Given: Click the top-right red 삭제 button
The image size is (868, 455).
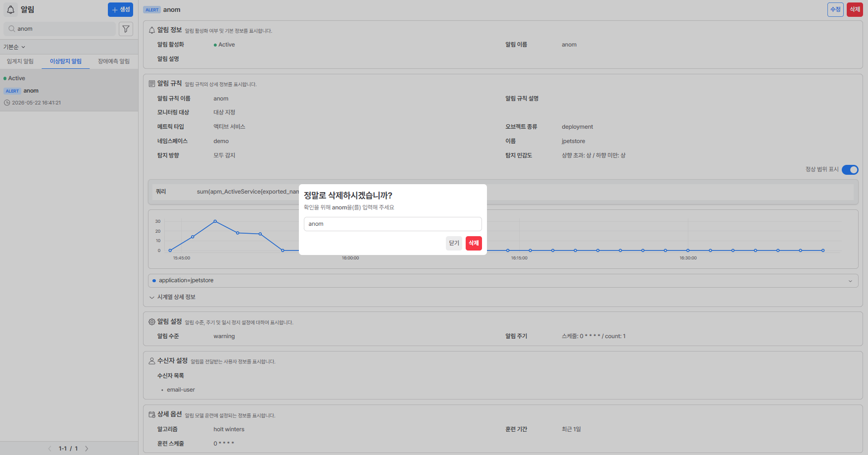Looking at the screenshot, I should click(x=855, y=9).
